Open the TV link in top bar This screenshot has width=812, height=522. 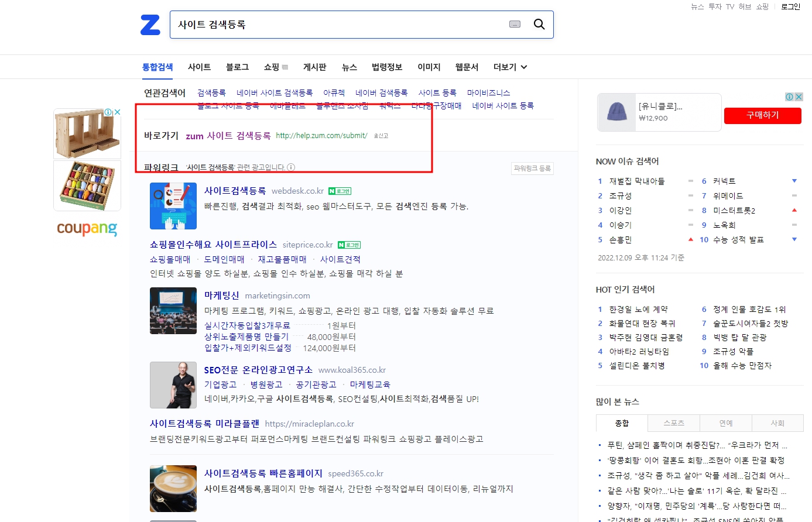(730, 7)
